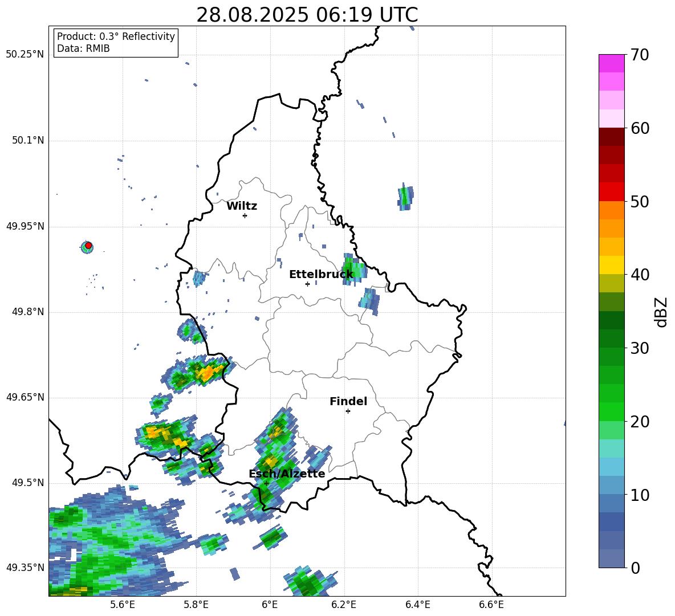Click the cross marker below Findel

coord(348,411)
